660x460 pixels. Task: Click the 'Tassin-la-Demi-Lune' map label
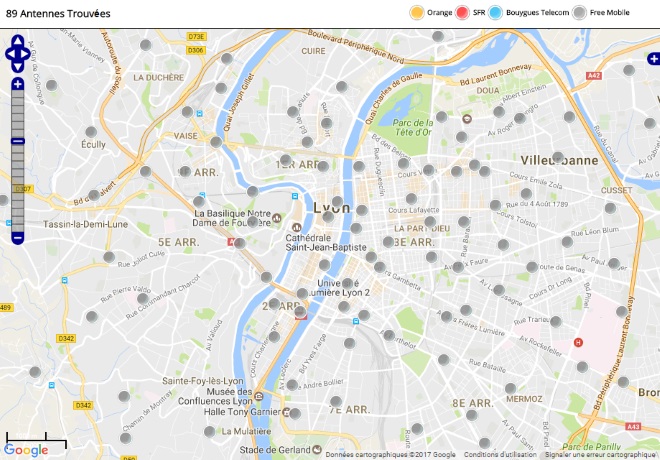coord(85,224)
